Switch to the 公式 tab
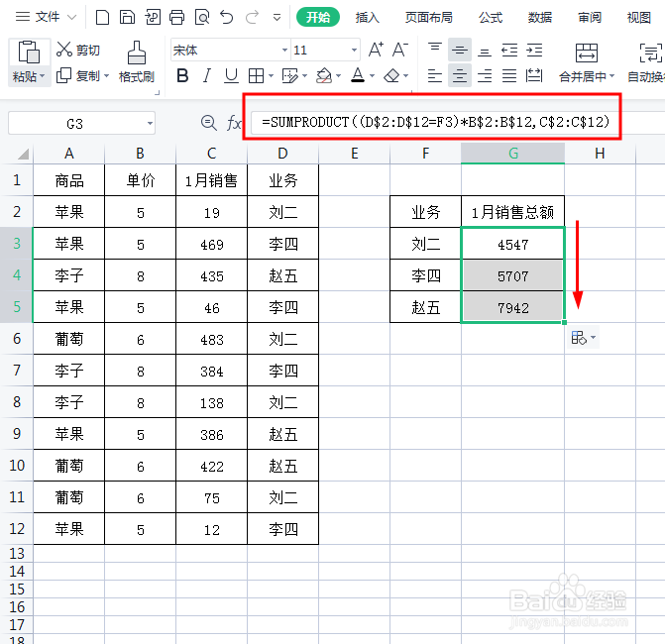The width and height of the screenshot is (665, 644). (491, 18)
